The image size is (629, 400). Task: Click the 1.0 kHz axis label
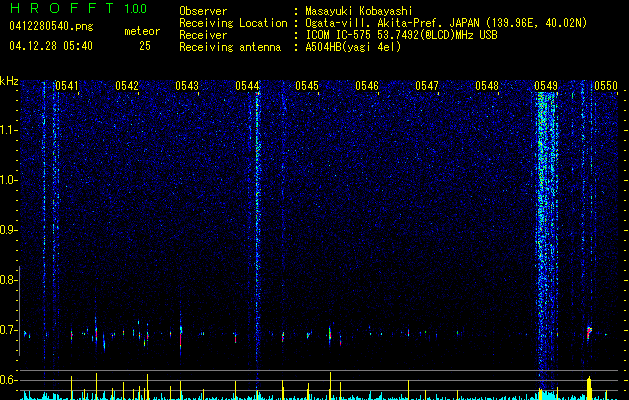7,180
